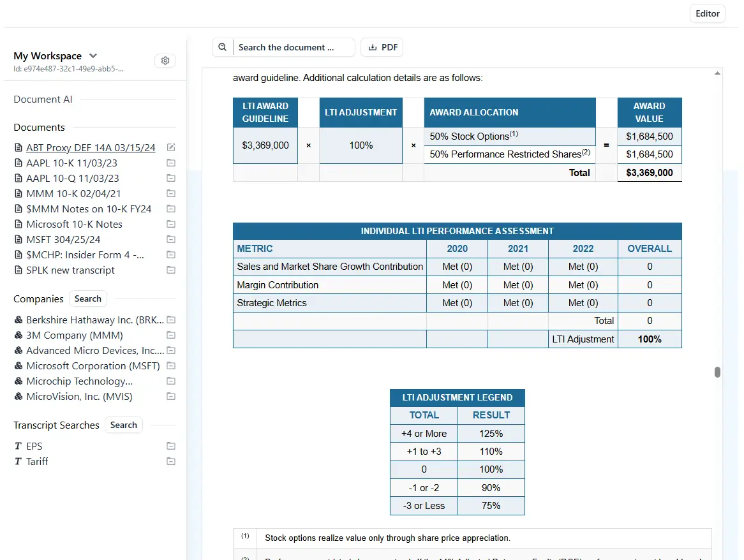The height and width of the screenshot is (560, 744).
Task: Click folder icon beside MMM 10-K 02/04/21
Action: click(x=171, y=193)
